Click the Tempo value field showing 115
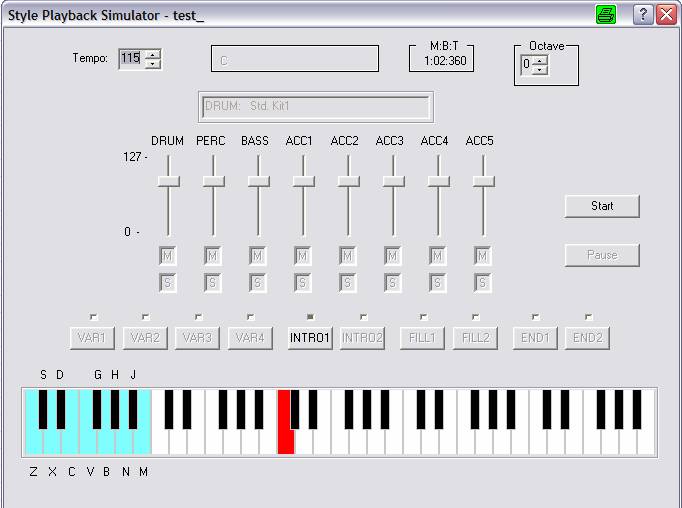682x508 pixels. tap(132, 58)
